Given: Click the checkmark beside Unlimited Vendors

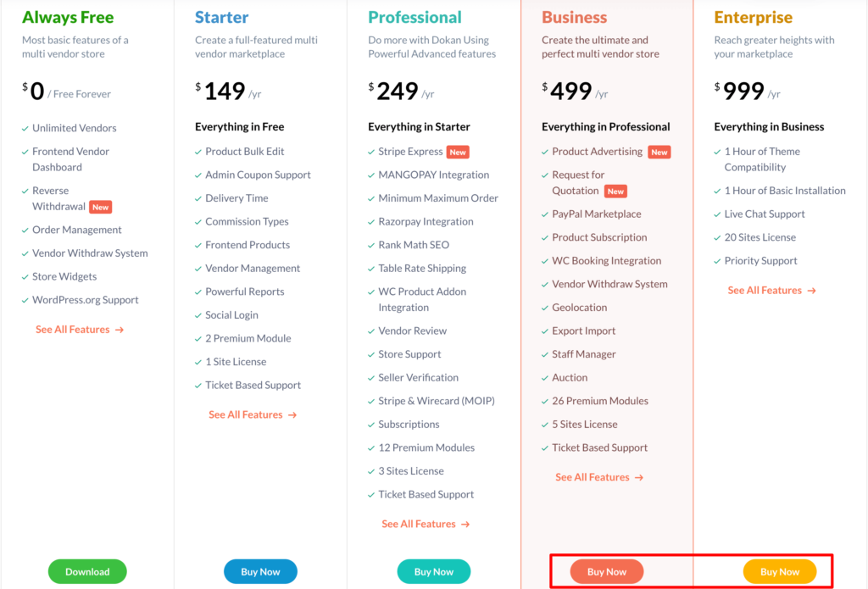Looking at the screenshot, I should pos(25,129).
